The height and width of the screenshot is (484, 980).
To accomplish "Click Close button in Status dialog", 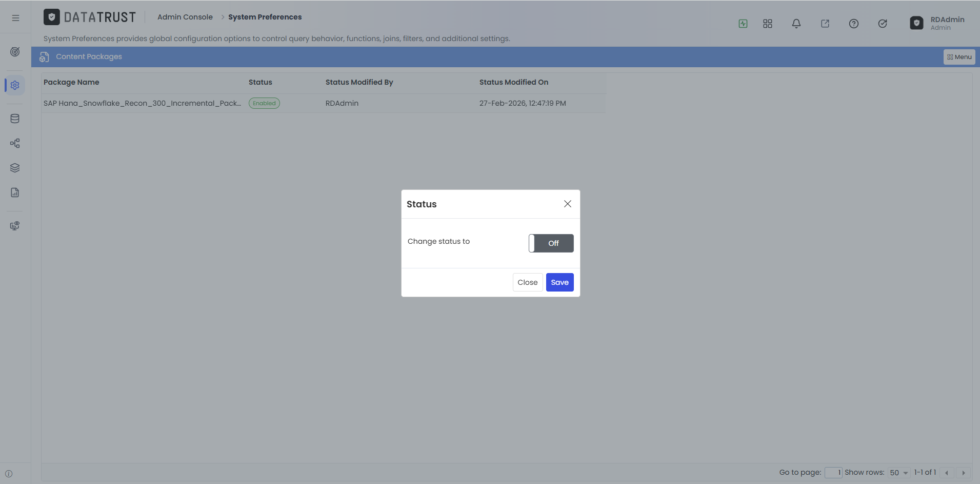I will point(528,282).
